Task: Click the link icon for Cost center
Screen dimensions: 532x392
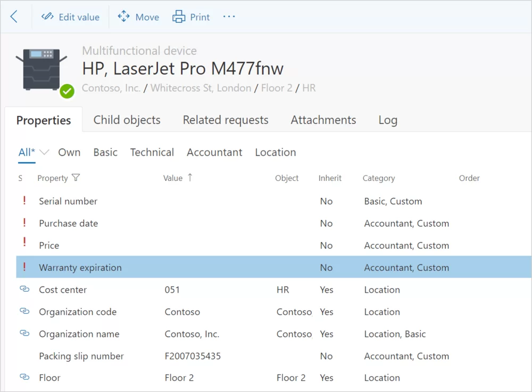Action: [x=24, y=289]
